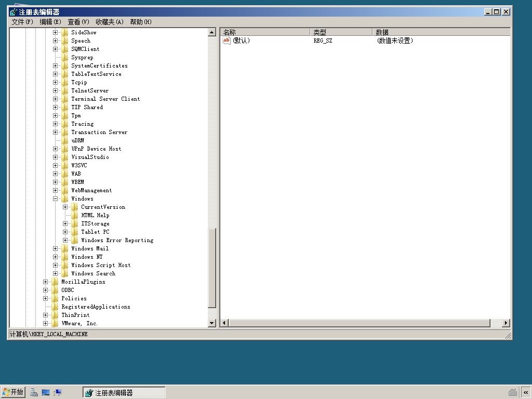The width and height of the screenshot is (532, 399).
Task: Click the 类型 column header
Action: click(x=341, y=32)
